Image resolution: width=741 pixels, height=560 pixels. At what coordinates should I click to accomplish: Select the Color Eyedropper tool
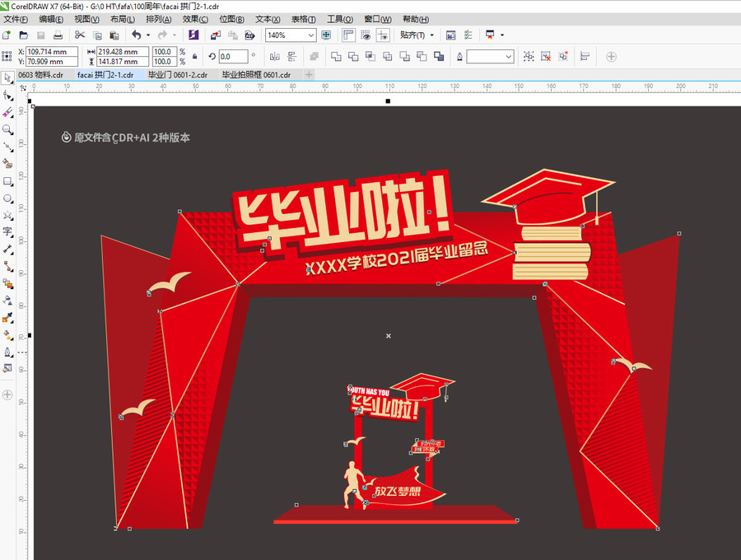point(7,318)
